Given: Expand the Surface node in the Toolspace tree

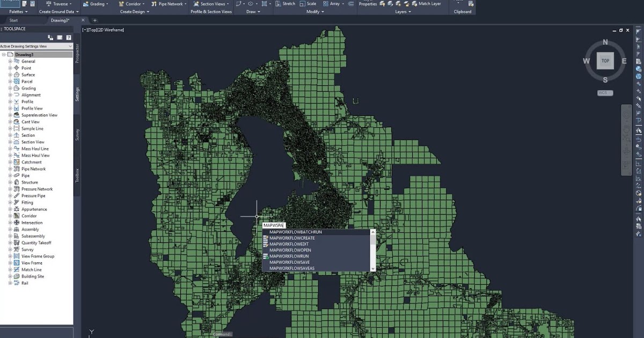Looking at the screenshot, I should (x=10, y=75).
